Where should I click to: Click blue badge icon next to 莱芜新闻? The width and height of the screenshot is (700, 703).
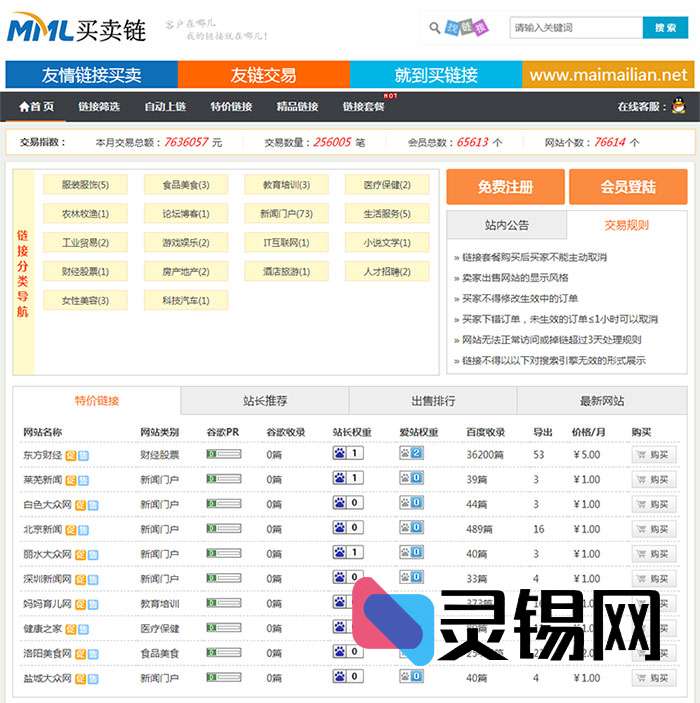tap(83, 480)
